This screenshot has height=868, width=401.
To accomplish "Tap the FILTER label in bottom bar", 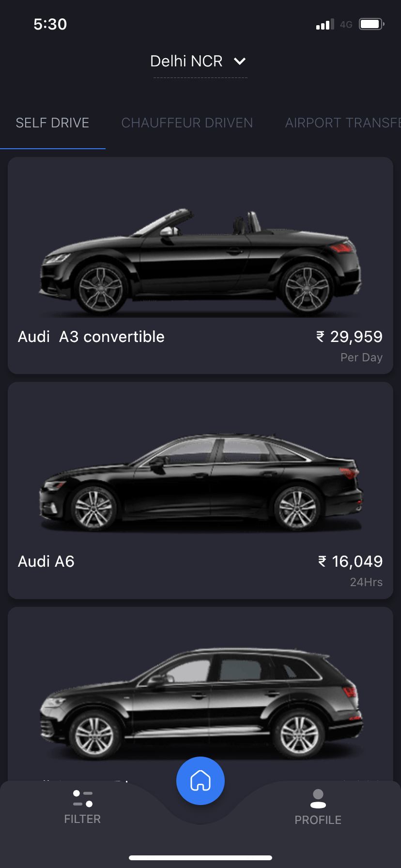I will point(82,819).
